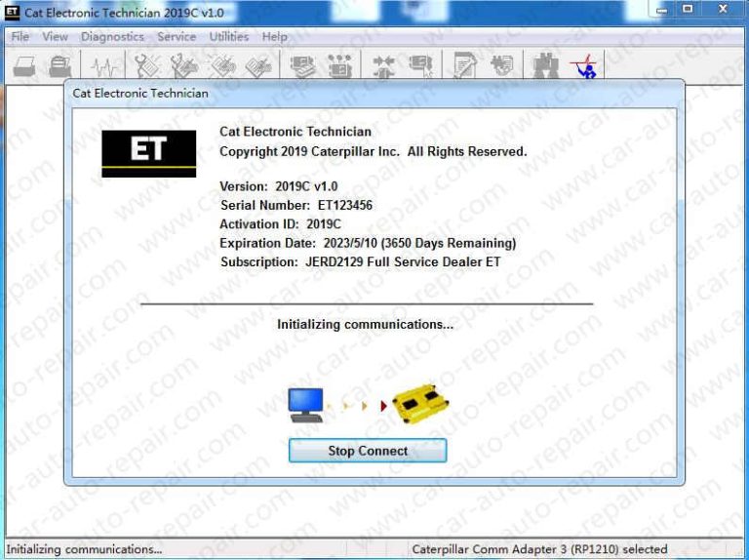The width and height of the screenshot is (749, 560).
Task: Close the Cat Electronic Technician window
Action: click(x=723, y=9)
